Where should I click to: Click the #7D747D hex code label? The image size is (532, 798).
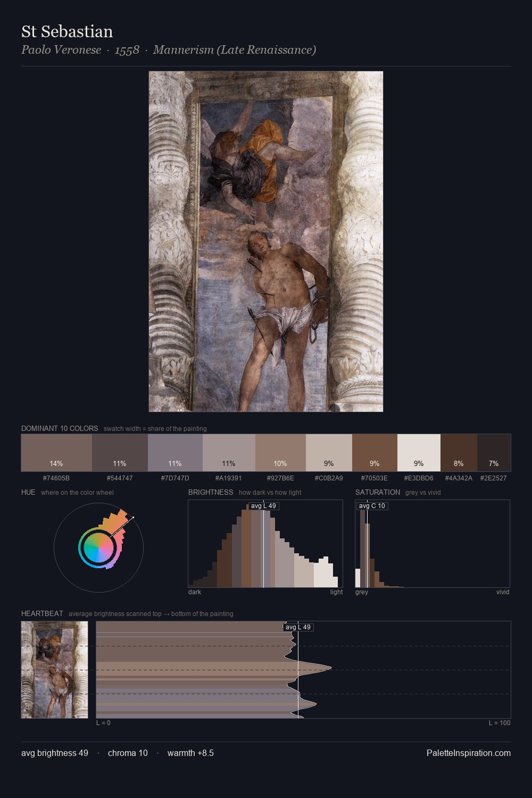point(175,478)
